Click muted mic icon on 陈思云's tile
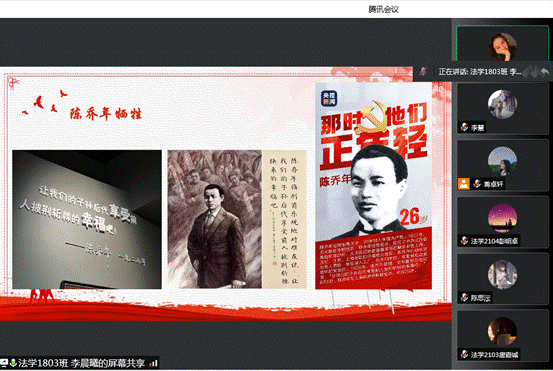Viewport: 553px width, 371px height. (464, 298)
